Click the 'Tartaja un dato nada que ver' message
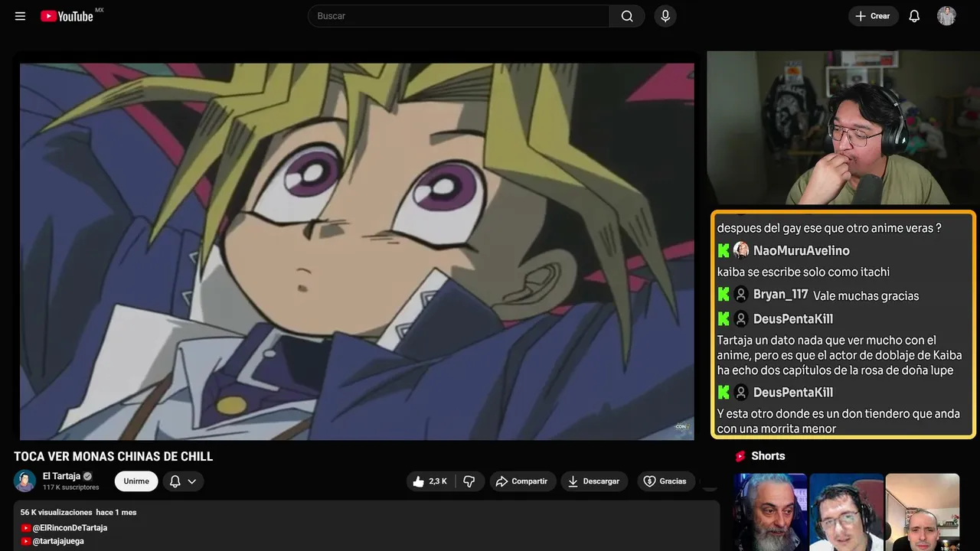Viewport: 980px width, 551px height. point(839,355)
